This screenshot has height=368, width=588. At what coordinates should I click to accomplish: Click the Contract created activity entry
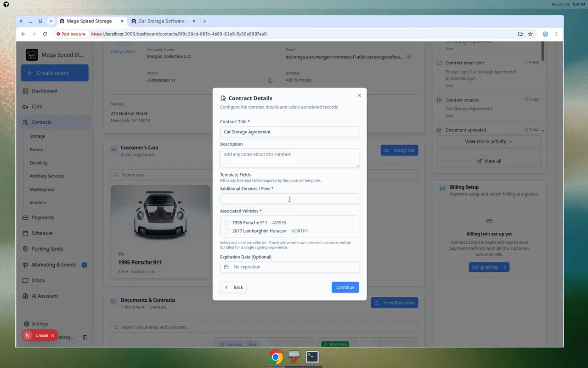point(488,108)
